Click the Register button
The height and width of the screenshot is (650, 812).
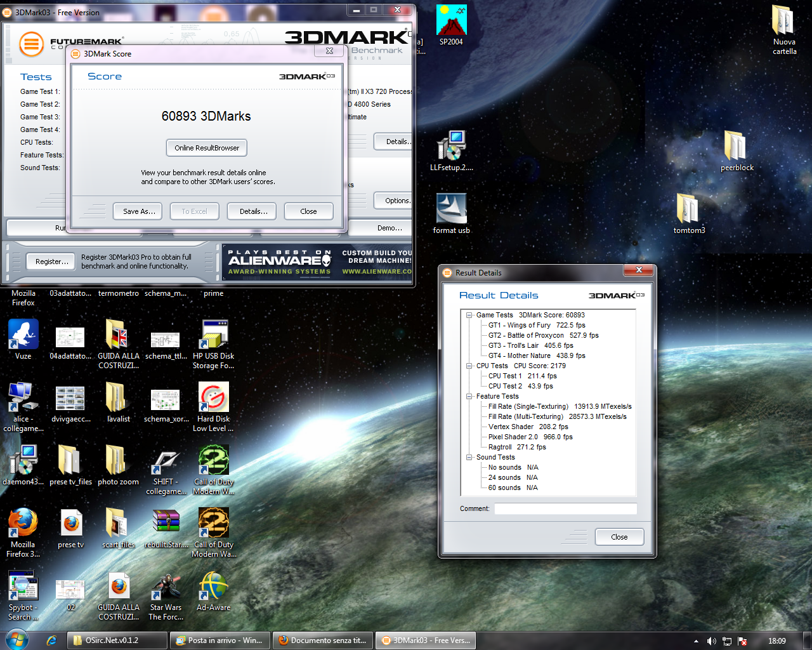click(52, 262)
